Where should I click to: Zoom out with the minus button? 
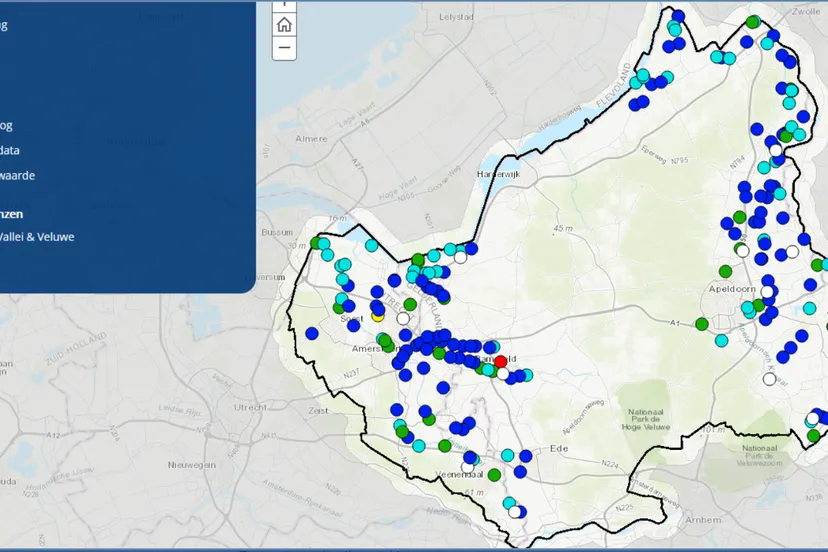284,47
